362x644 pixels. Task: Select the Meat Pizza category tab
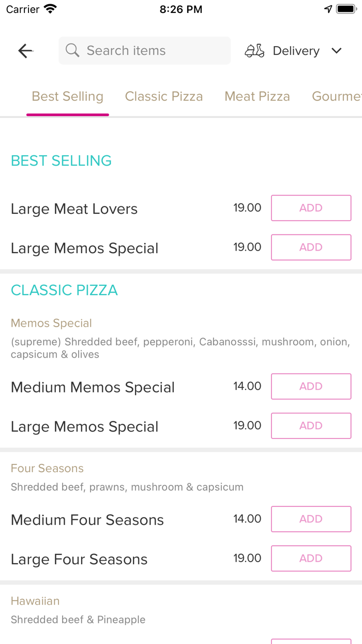pyautogui.click(x=257, y=96)
